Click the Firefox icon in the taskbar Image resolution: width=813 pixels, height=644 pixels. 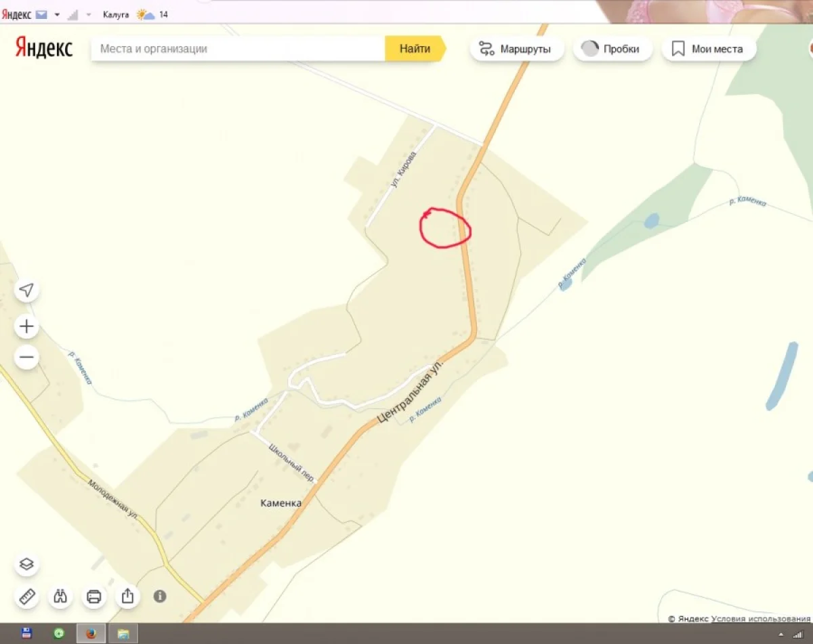(90, 634)
